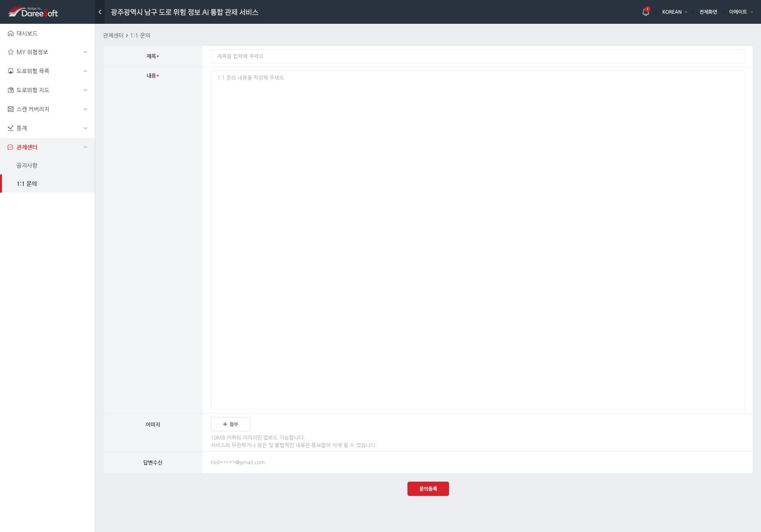This screenshot has width=761, height=532.
Task: Click the 대시보드 home icon
Action: pyautogui.click(x=11, y=33)
